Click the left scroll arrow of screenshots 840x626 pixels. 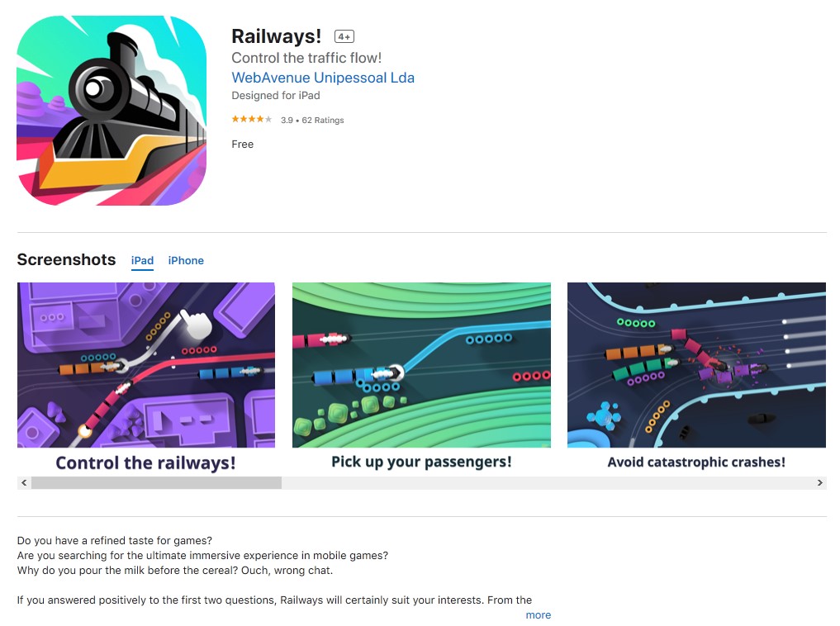click(24, 482)
